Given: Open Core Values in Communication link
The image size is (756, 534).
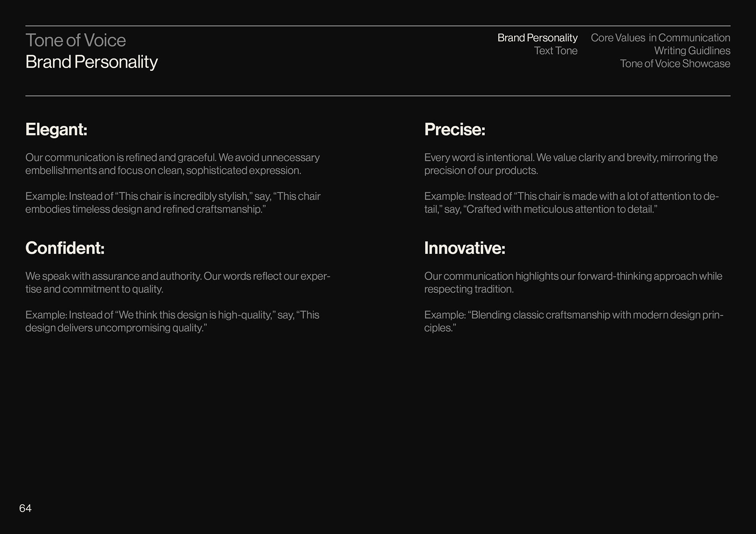Looking at the screenshot, I should (660, 38).
